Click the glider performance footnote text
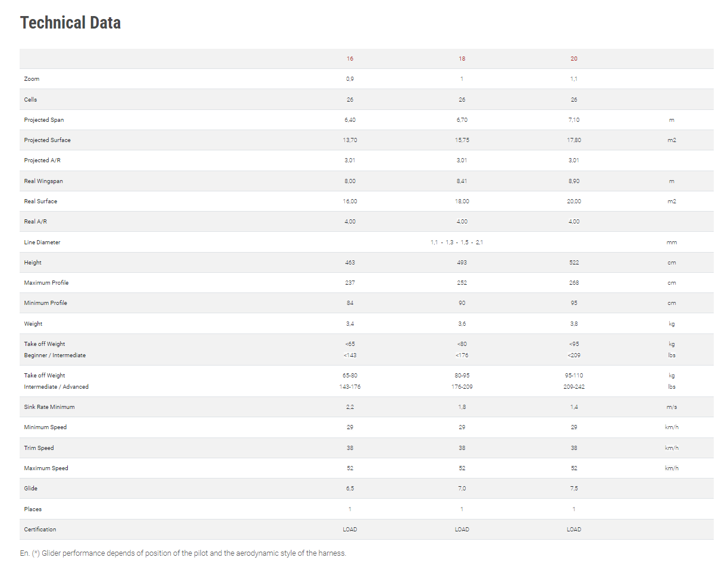Screen dimensions: 728x573 183,553
